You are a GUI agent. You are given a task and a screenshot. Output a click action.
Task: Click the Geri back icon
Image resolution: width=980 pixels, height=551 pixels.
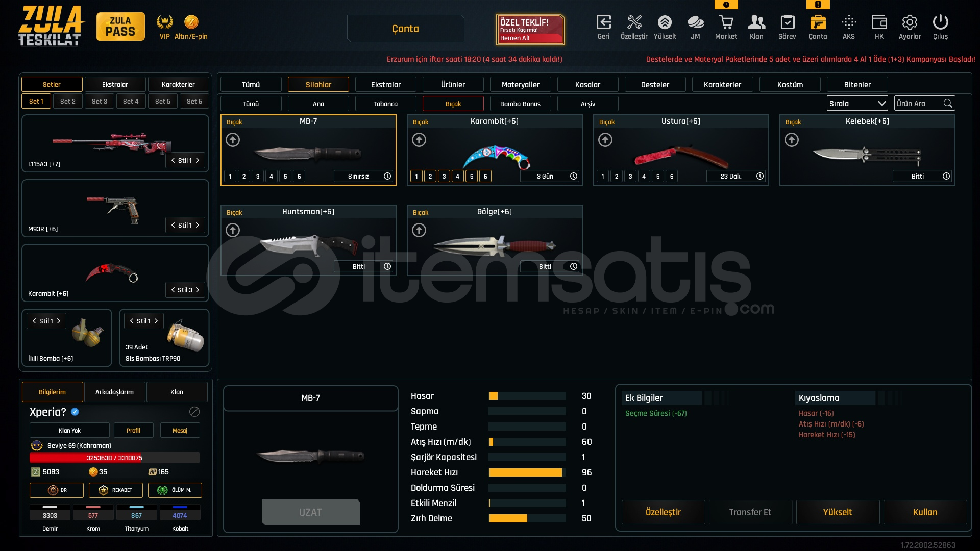pos(603,22)
